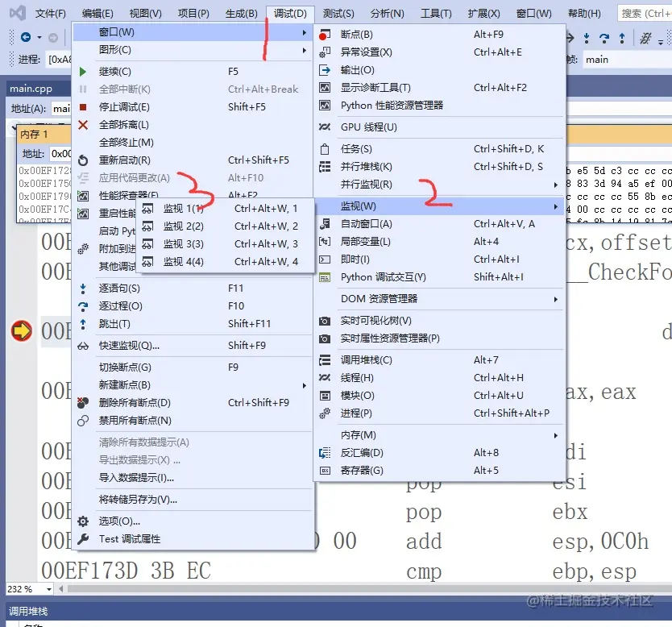The image size is (672, 627).
Task: Click the Step Into (逐语句) arrow icon
Action: pyautogui.click(x=83, y=289)
